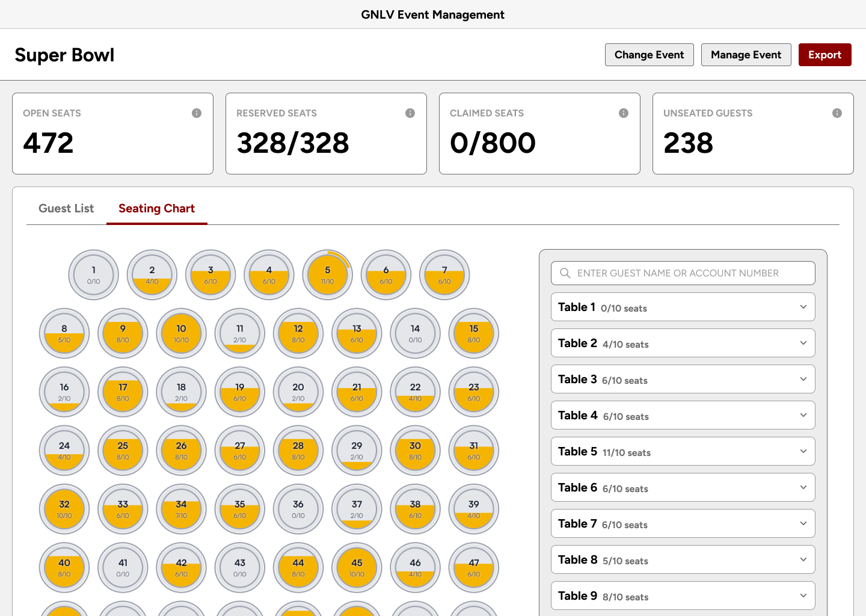Image resolution: width=866 pixels, height=616 pixels.
Task: Select table 14 circle, 0/10 empty
Action: [x=416, y=333]
